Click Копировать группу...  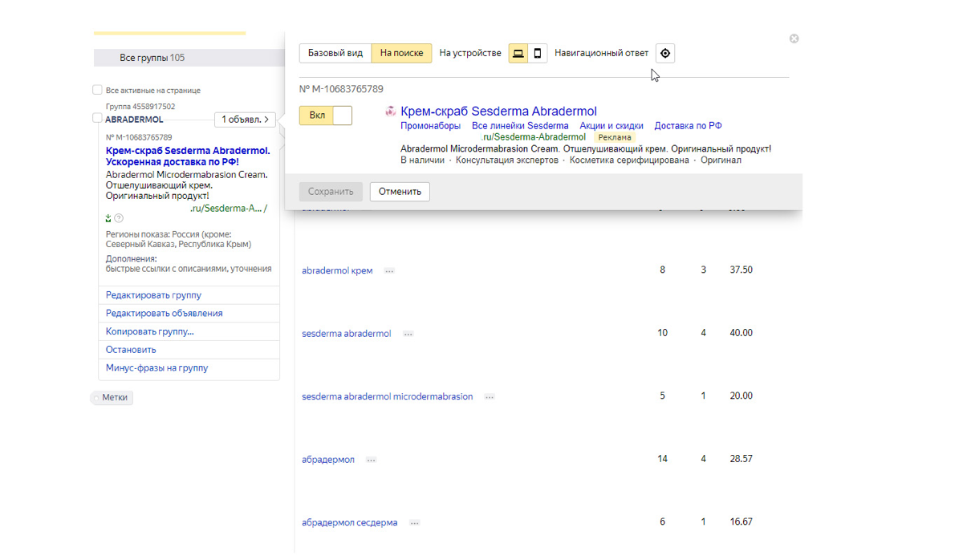coord(150,331)
